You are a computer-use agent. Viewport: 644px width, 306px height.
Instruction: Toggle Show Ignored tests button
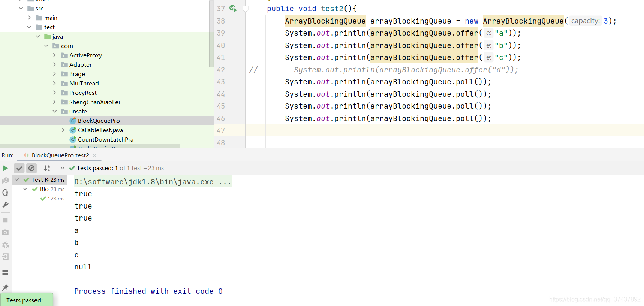(31, 168)
